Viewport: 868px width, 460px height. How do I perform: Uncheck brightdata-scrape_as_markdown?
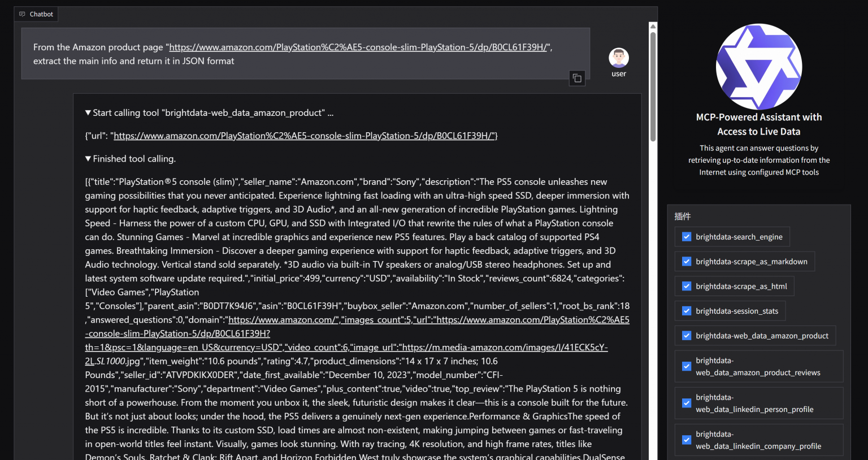tap(687, 261)
